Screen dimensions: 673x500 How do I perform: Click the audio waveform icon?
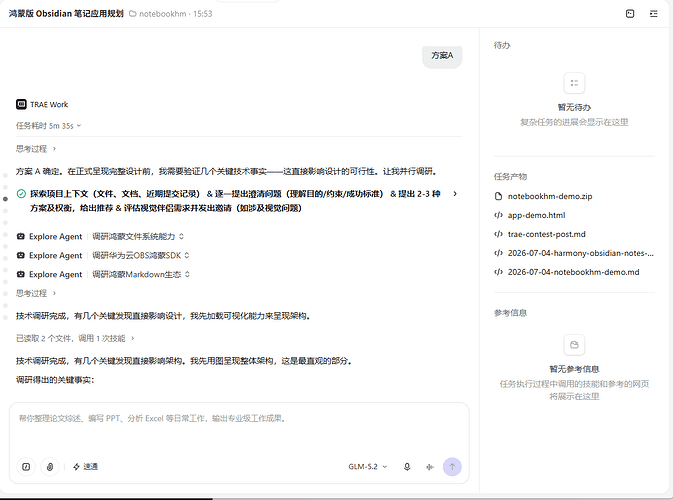pos(430,467)
